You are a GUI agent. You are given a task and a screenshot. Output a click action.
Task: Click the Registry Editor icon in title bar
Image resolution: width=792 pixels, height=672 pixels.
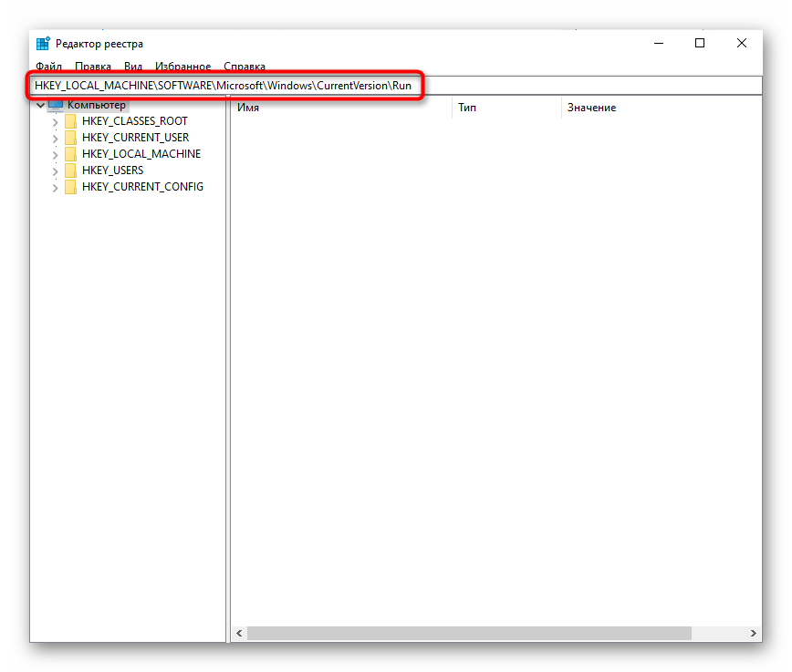click(x=43, y=44)
